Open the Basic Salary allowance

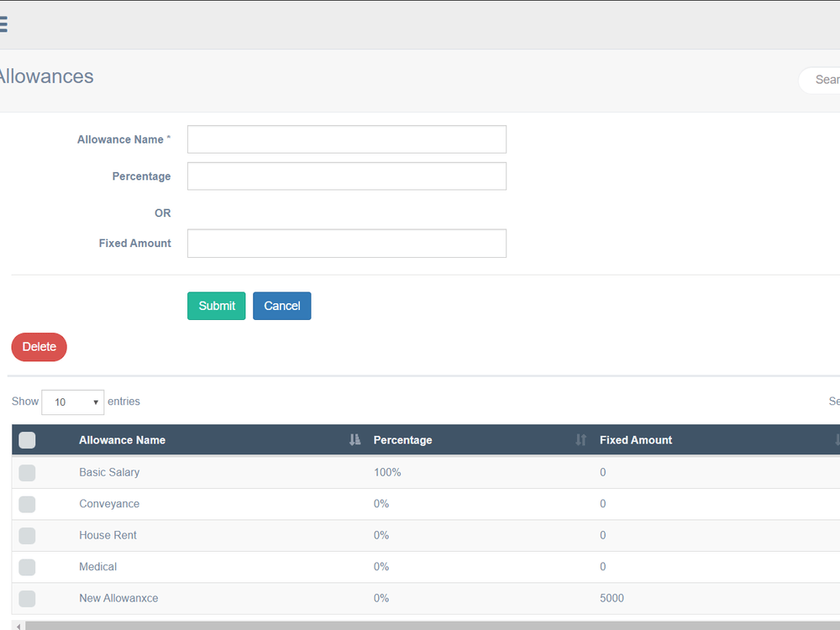(x=109, y=472)
